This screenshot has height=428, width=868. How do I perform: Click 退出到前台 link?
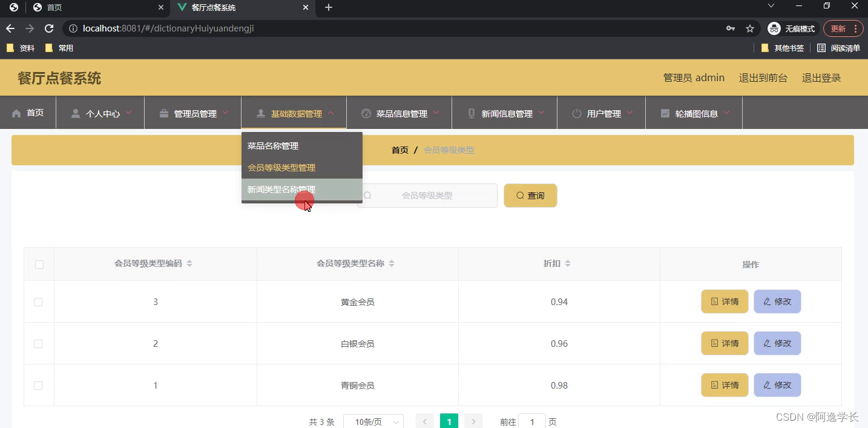763,77
